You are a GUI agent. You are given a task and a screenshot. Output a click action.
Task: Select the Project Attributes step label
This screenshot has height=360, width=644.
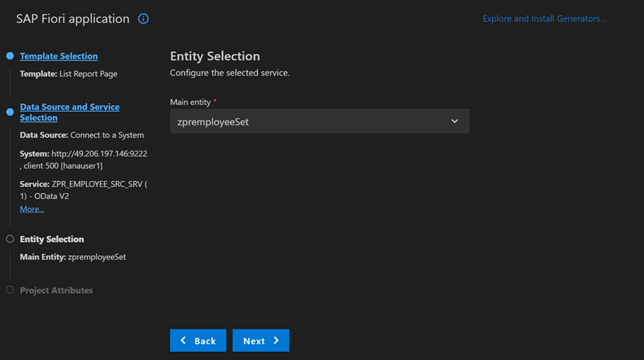56,290
